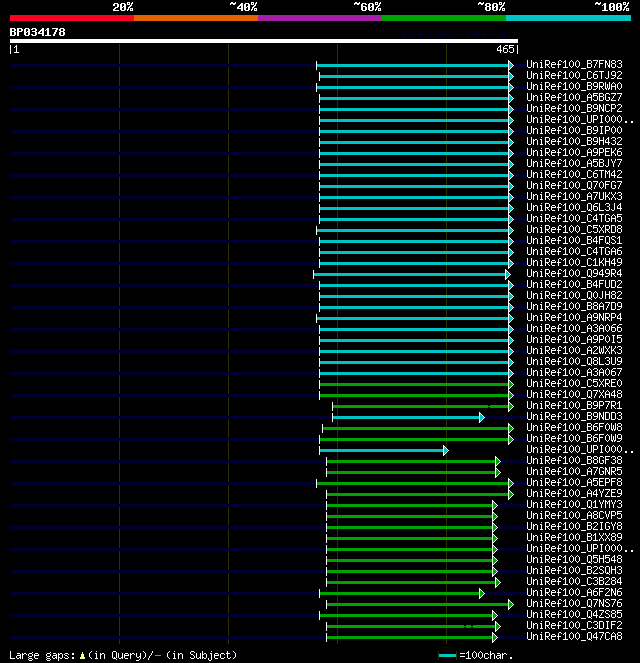Open the UniRef100_Q70FG7 entry

tap(574, 185)
